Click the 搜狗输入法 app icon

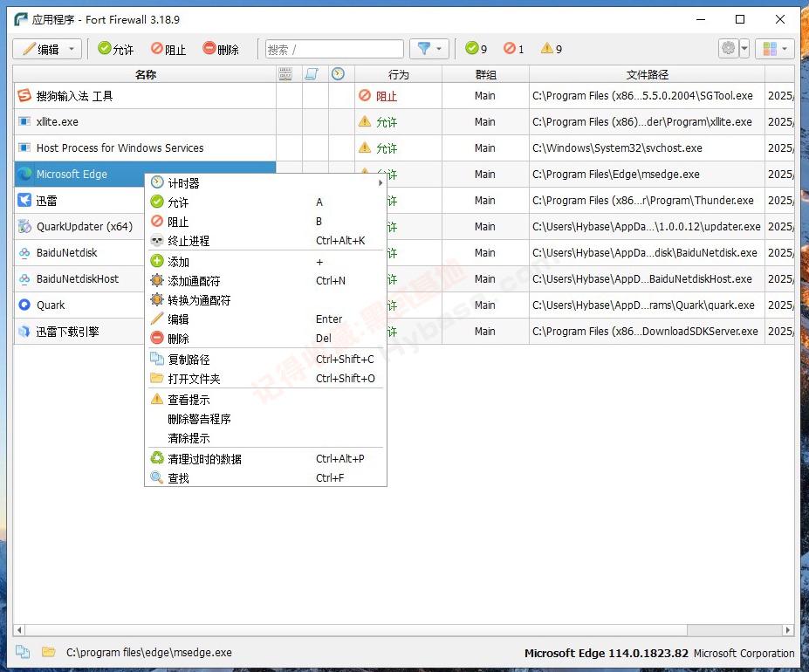pyautogui.click(x=24, y=95)
